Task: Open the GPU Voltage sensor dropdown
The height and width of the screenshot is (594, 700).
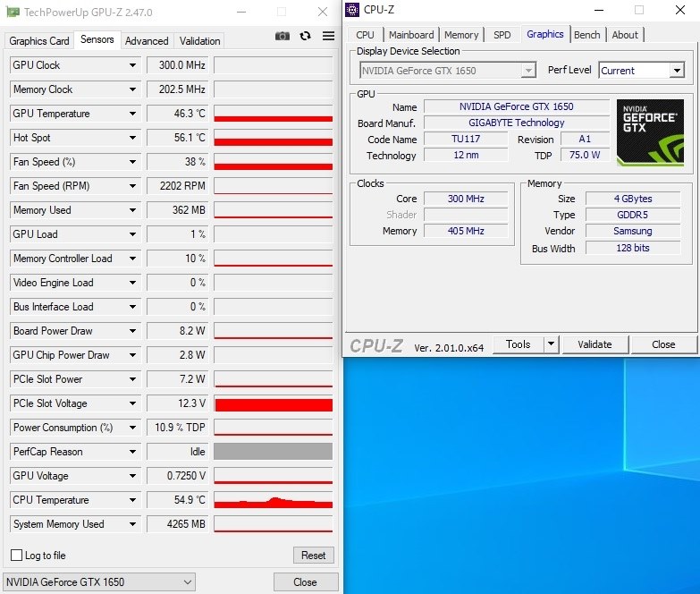Action: (x=132, y=476)
